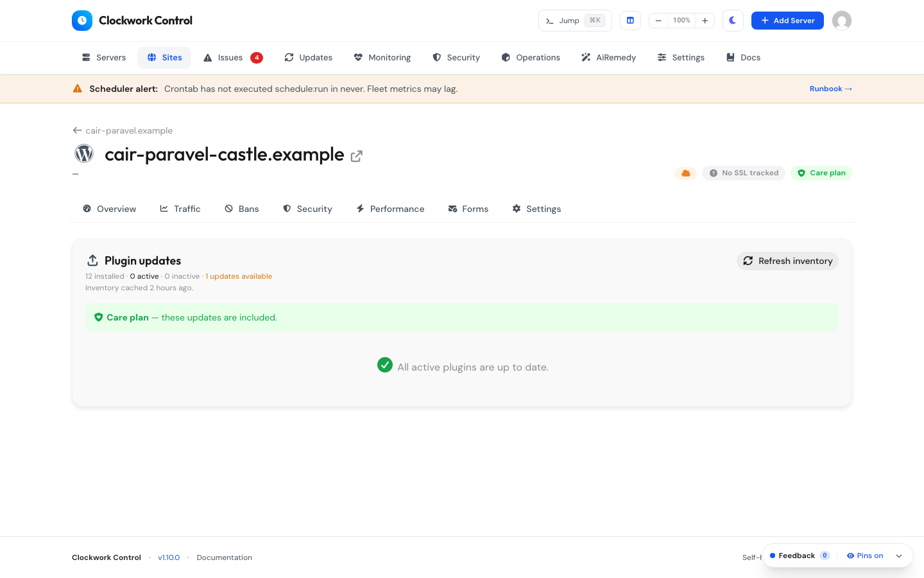924x578 pixels.
Task: Click the v1.10.0 version link
Action: [x=169, y=557]
